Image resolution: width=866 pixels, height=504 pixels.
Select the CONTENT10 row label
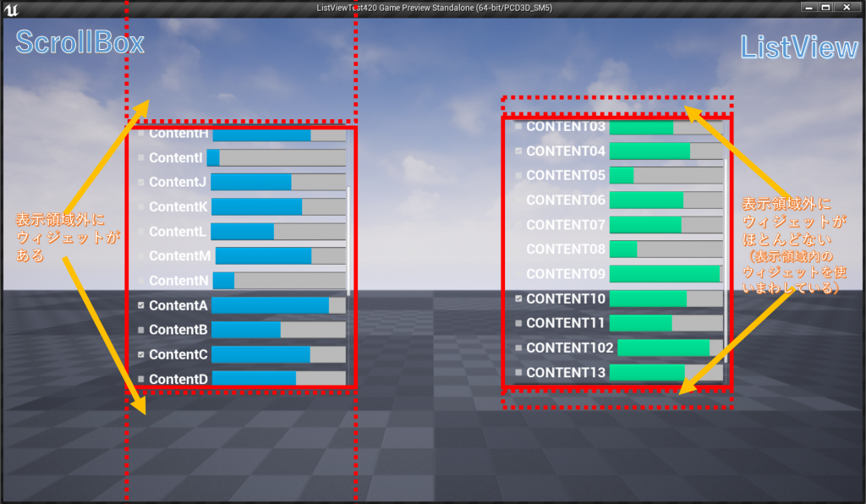566,299
